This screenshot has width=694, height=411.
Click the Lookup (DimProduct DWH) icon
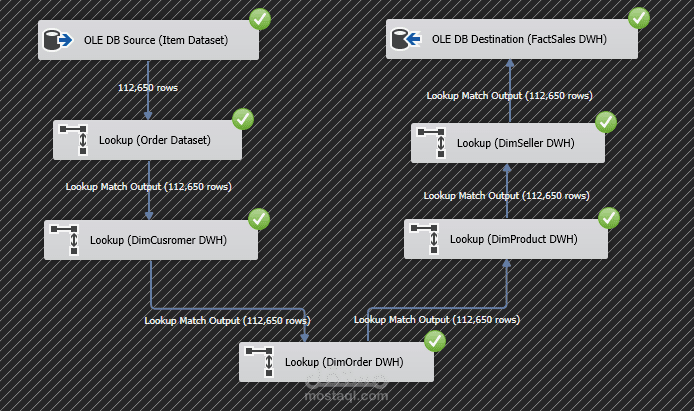coord(425,239)
